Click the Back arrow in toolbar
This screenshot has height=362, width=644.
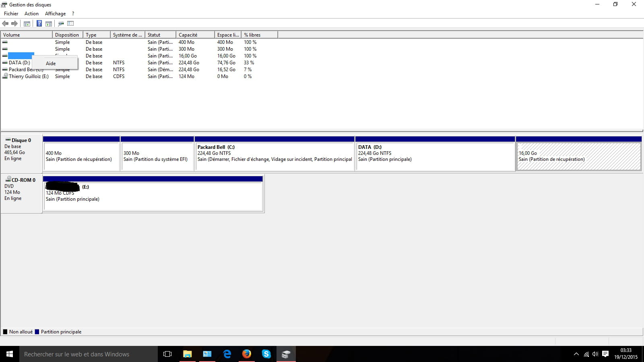coord(5,23)
